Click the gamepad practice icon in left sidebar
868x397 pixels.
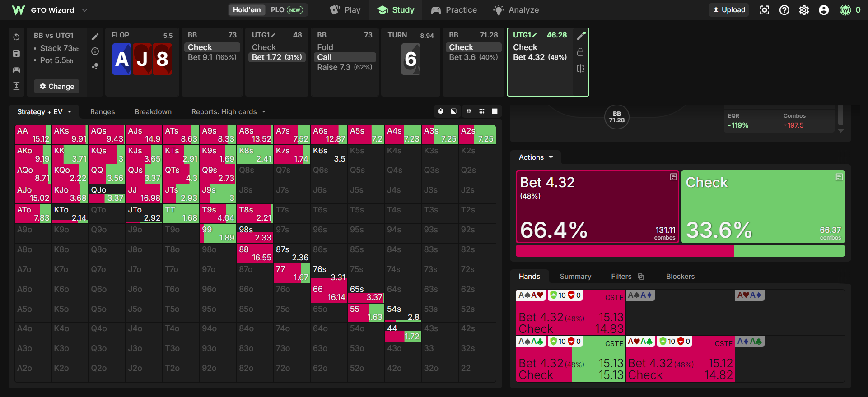point(16,70)
